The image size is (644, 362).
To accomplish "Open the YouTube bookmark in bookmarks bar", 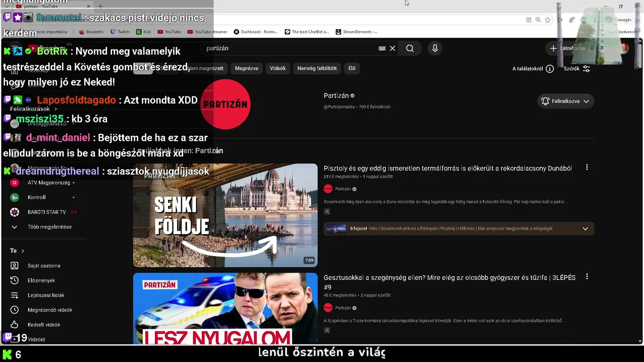I will [169, 32].
